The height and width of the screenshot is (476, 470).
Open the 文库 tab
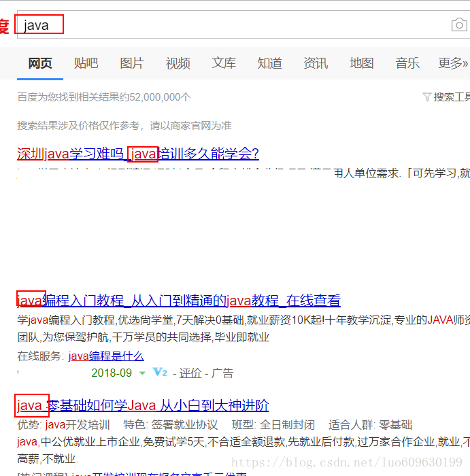224,63
